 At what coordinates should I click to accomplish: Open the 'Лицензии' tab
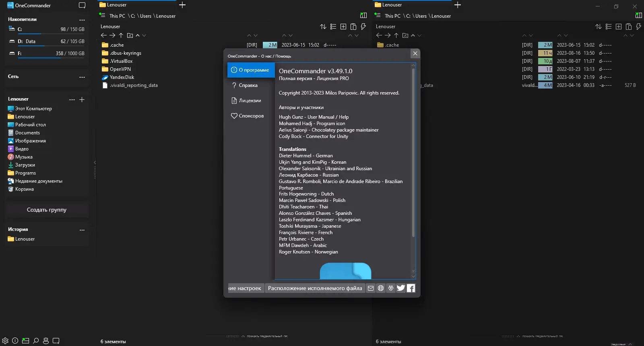(x=251, y=101)
